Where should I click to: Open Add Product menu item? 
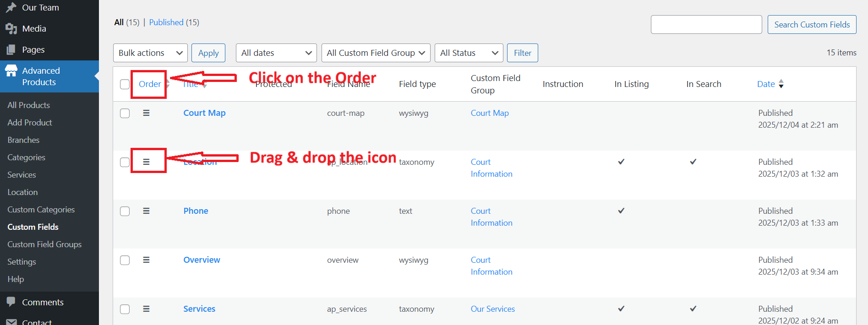tap(30, 122)
